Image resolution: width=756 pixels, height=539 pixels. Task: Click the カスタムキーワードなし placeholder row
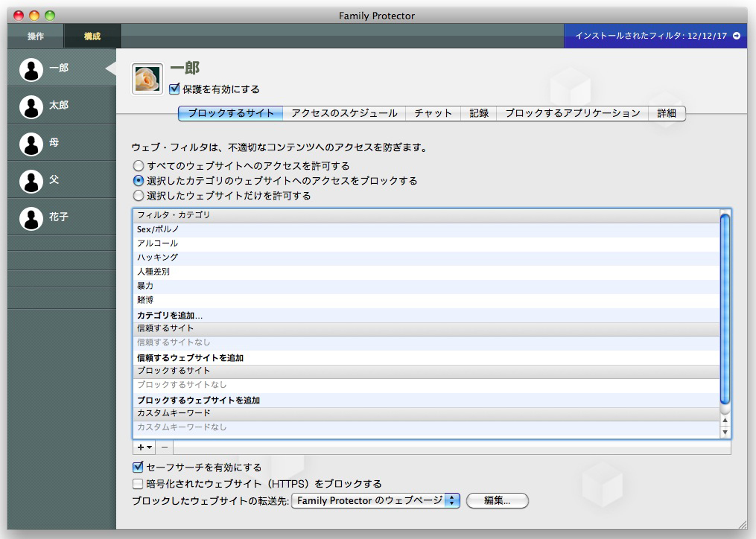(x=426, y=427)
